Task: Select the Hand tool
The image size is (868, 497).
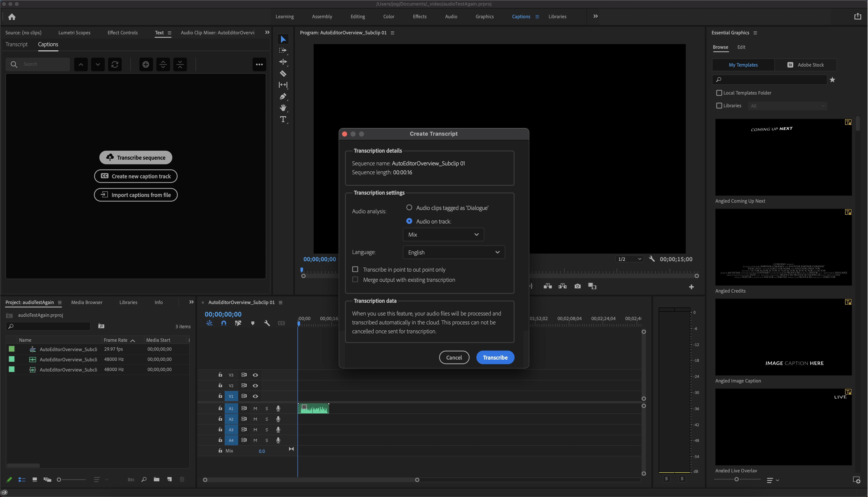Action: tap(283, 108)
